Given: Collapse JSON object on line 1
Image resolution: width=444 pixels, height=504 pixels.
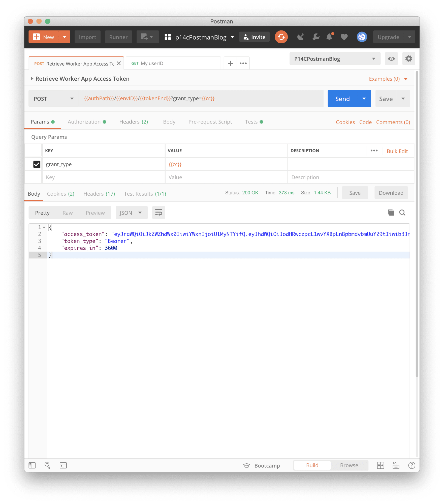Looking at the screenshot, I should click(44, 227).
